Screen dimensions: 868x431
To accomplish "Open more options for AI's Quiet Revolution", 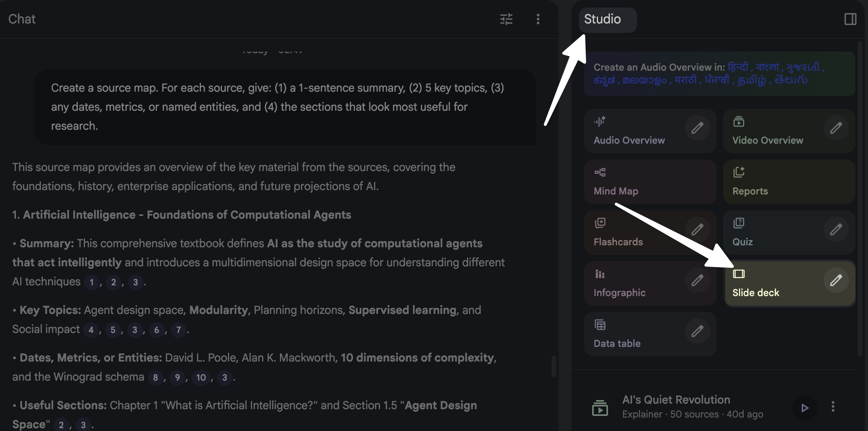I will 833,407.
